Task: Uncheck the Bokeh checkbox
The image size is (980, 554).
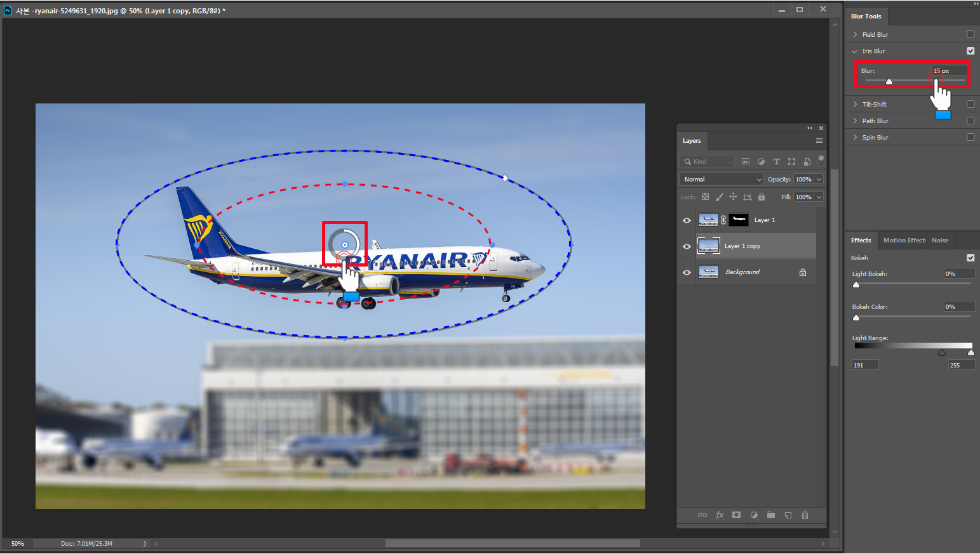Action: [970, 258]
